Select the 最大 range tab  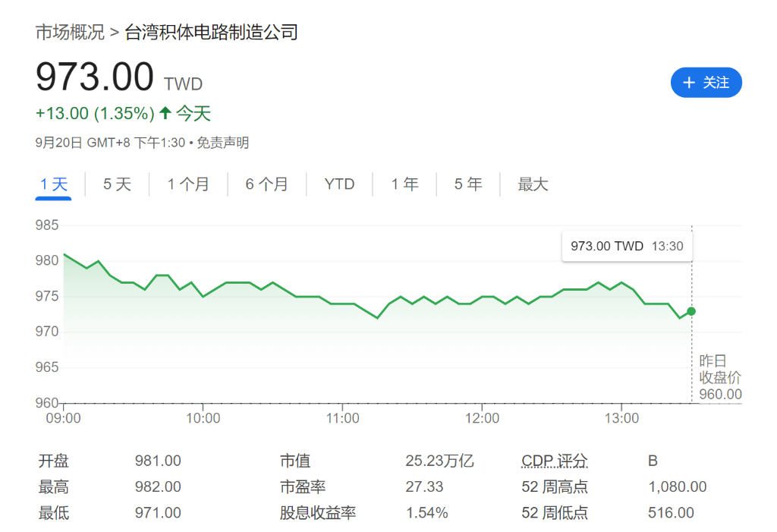533,184
